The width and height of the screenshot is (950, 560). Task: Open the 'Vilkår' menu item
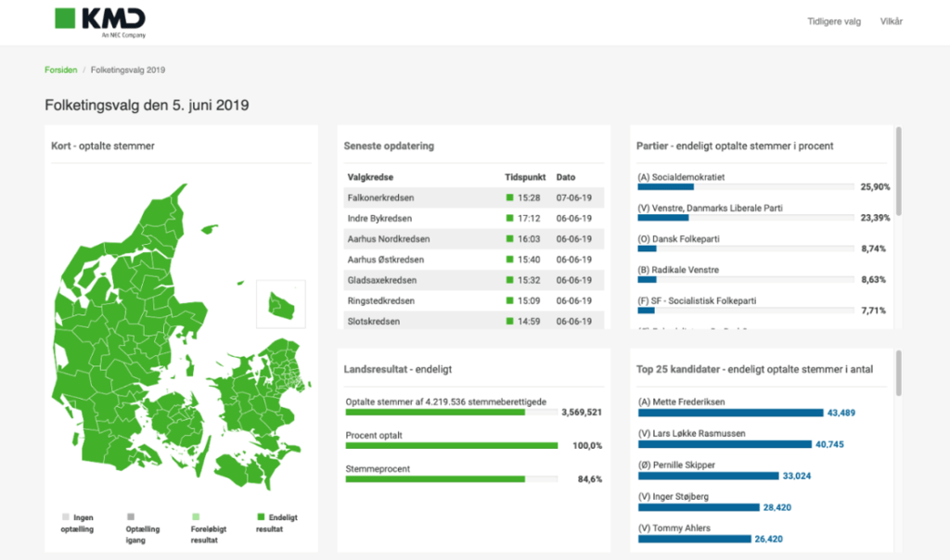click(x=892, y=21)
